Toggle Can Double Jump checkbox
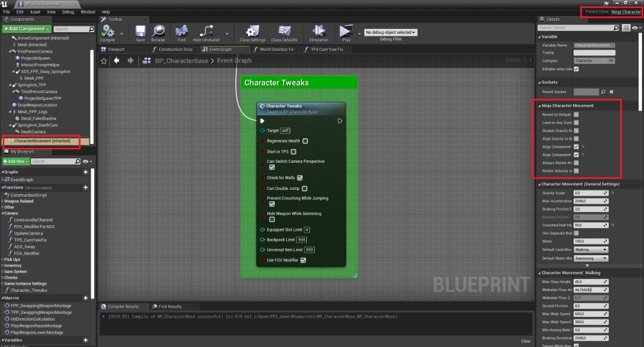The width and height of the screenshot is (644, 347). (304, 188)
